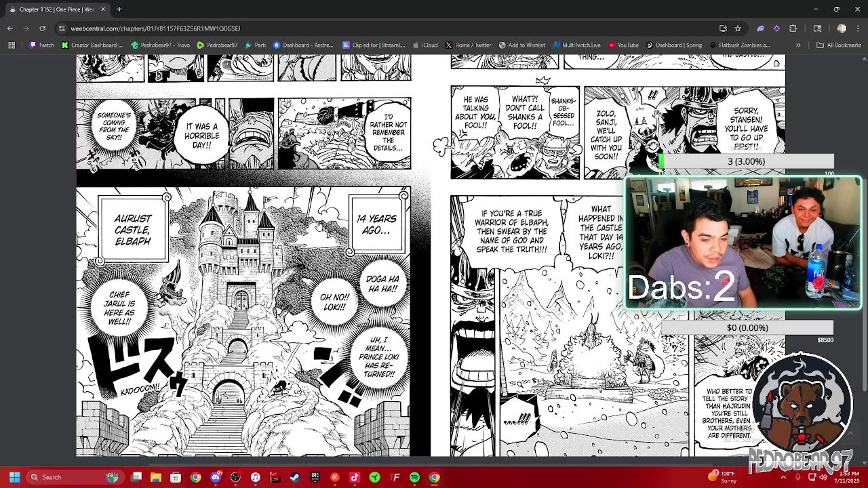This screenshot has height=488, width=868.
Task: Go back to the previous page
Action: coord(10,28)
